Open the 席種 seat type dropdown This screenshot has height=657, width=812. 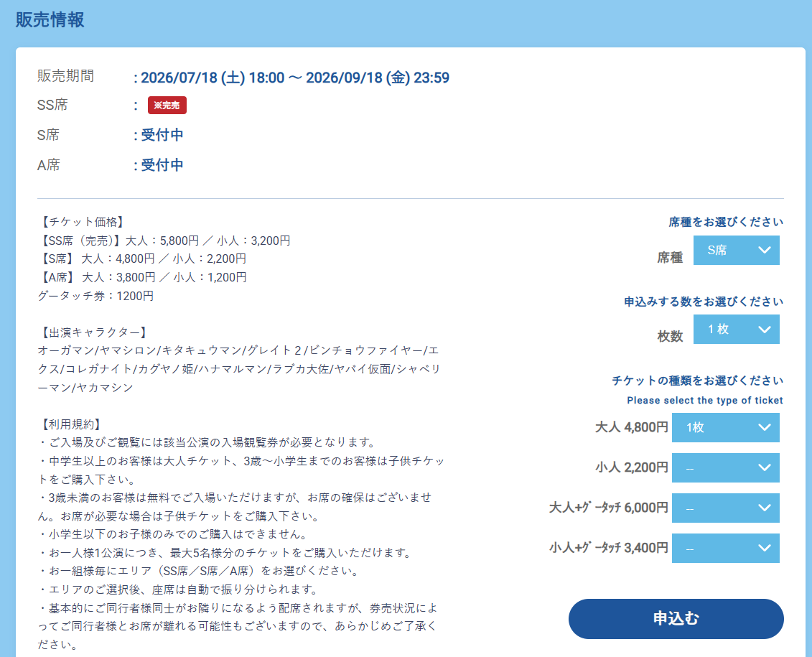tap(736, 250)
